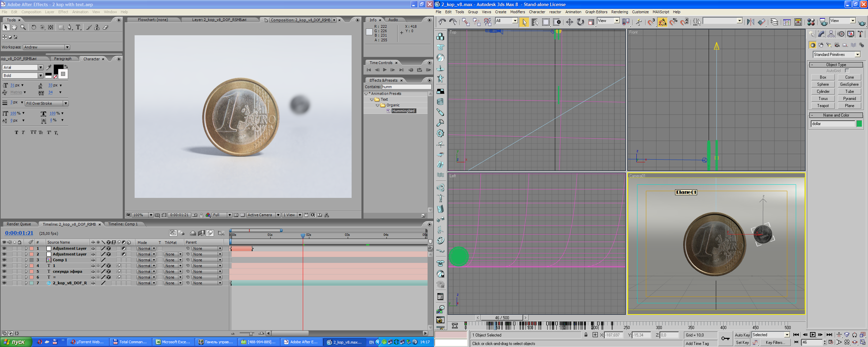
Task: Open the Modifiers menu in 3ds Max
Action: 517,12
